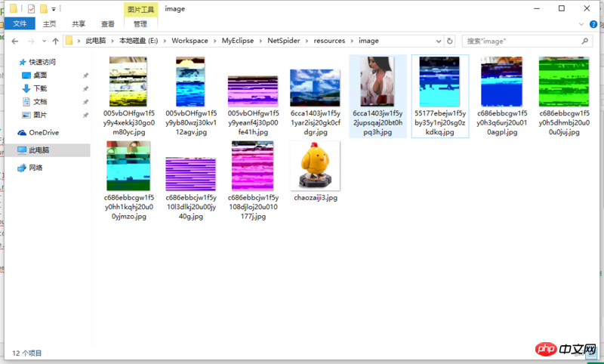Expand the ribbon with chevron

click(x=581, y=24)
